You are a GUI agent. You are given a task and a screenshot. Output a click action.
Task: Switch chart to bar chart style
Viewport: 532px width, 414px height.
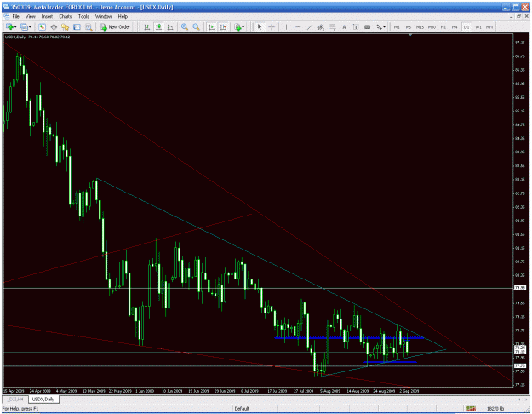pos(147,27)
